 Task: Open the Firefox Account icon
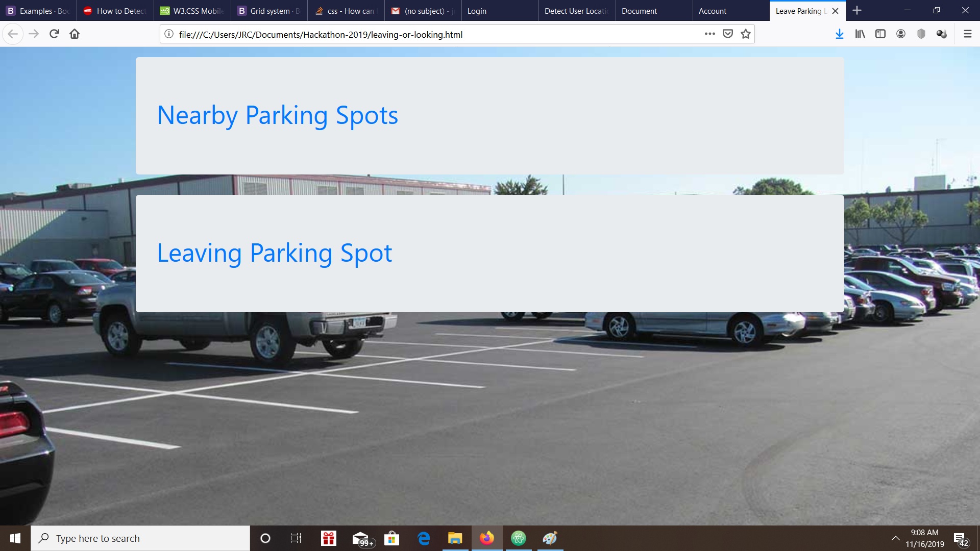click(901, 34)
